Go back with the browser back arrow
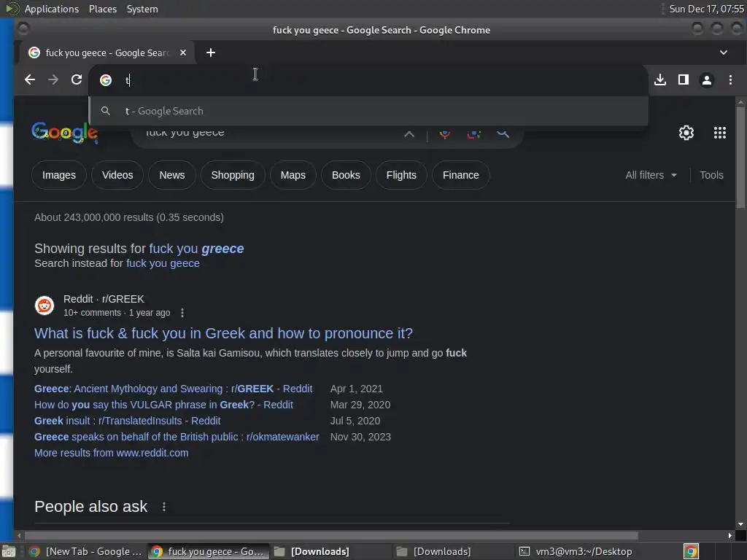Viewport: 747px width, 560px height. pyautogui.click(x=30, y=79)
